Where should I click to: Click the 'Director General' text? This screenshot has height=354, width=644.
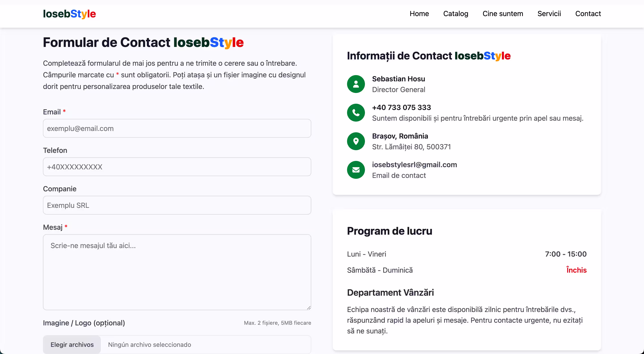point(398,89)
